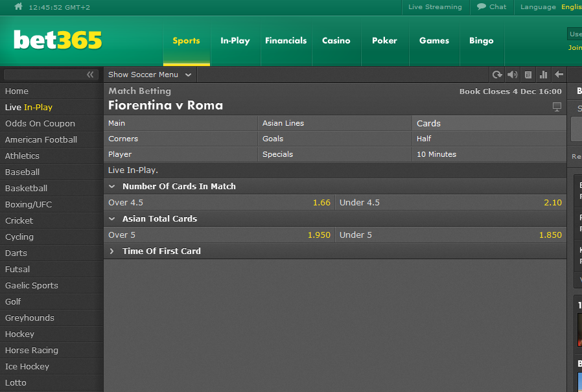This screenshot has width=582, height=392.
Task: Open Show Soccer Menu dropdown
Action: pos(150,75)
